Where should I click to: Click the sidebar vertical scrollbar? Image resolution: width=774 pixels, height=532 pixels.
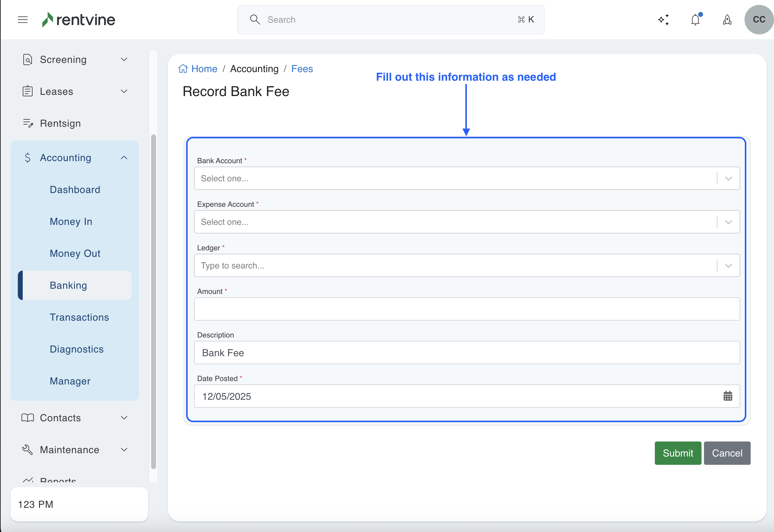coord(154,301)
